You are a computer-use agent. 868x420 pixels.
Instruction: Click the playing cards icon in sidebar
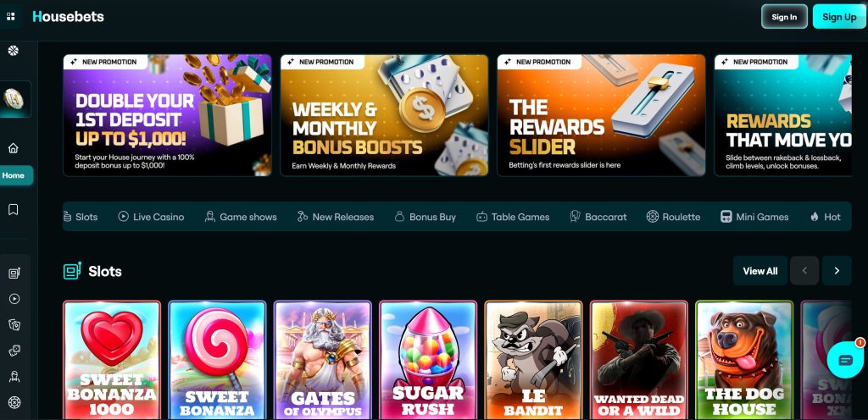point(14,325)
